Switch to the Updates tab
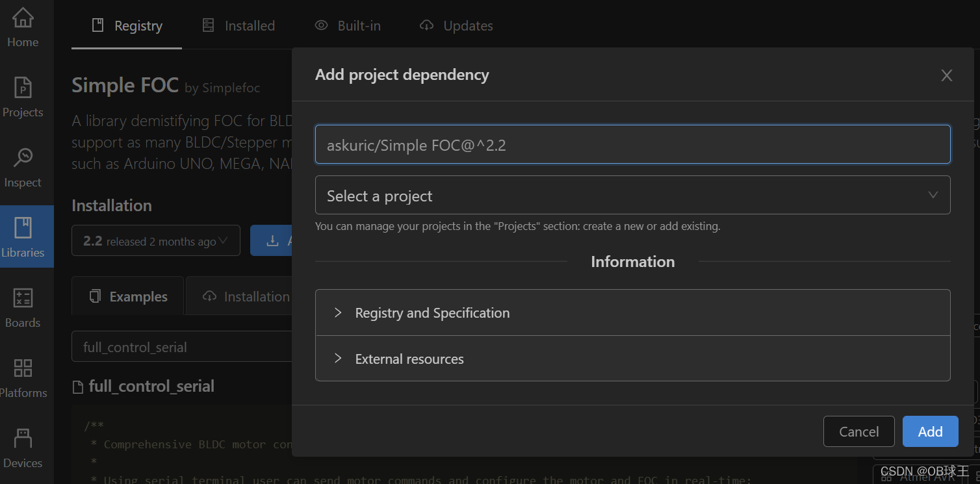The image size is (980, 484). (456, 25)
